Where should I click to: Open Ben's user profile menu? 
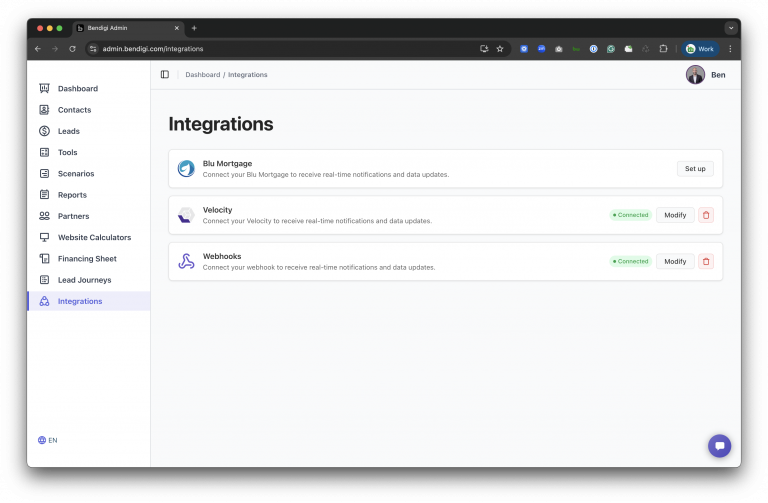pyautogui.click(x=706, y=75)
